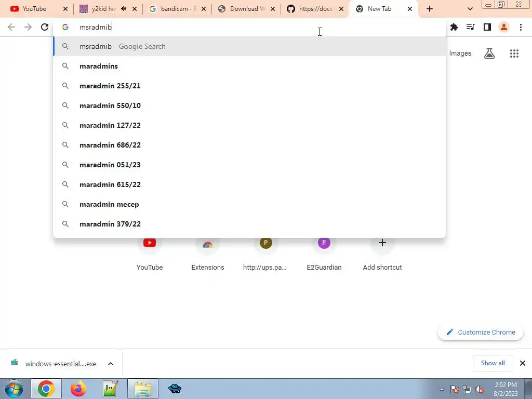Open Windows Explorer from the taskbar

[143, 389]
